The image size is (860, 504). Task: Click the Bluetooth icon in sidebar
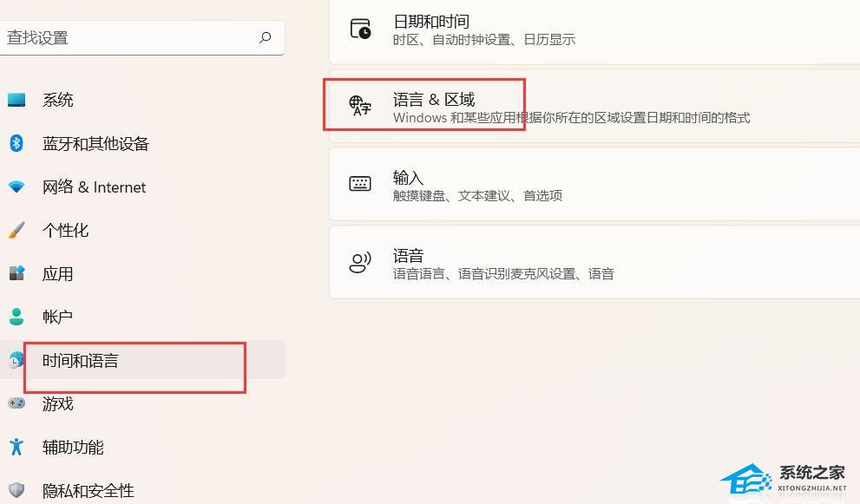pos(16,143)
